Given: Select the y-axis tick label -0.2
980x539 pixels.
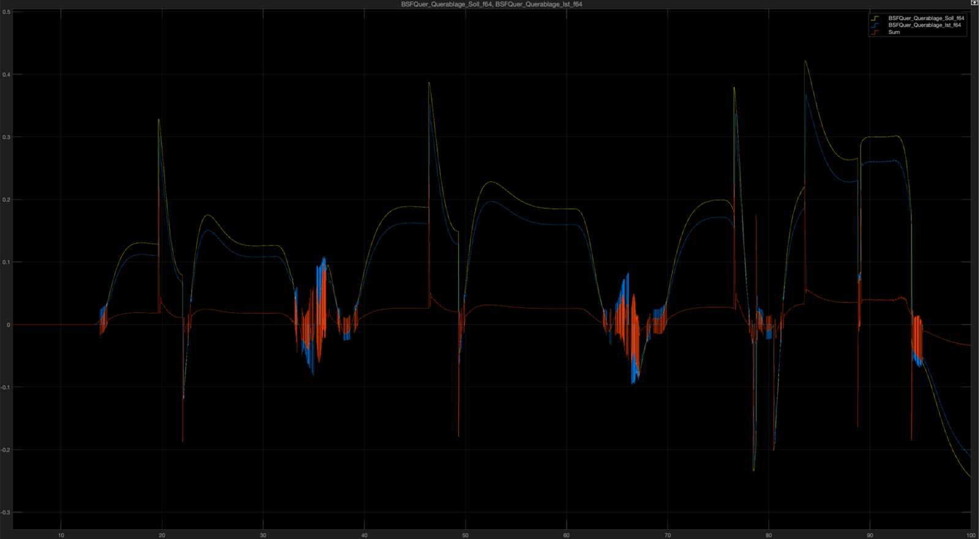Looking at the screenshot, I should (6, 450).
